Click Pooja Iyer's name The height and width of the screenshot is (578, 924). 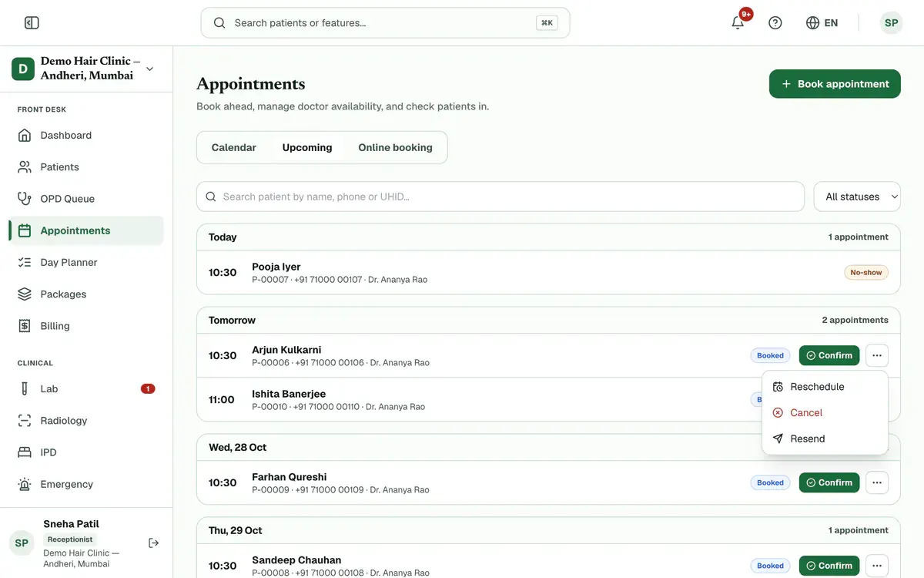[276, 267]
